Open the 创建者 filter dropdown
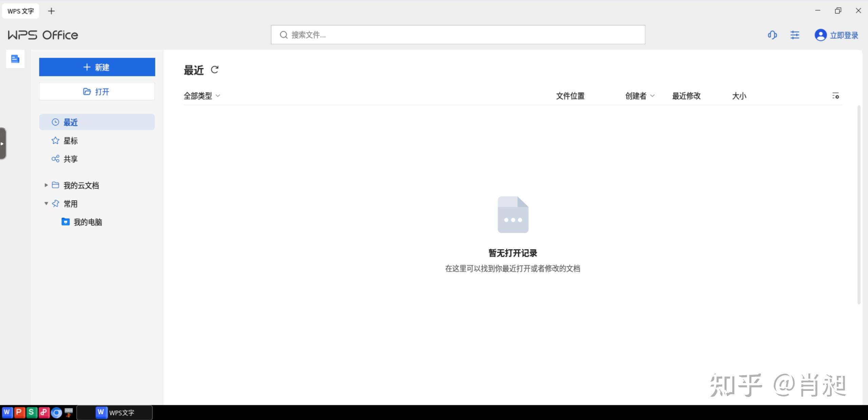Image resolution: width=868 pixels, height=420 pixels. click(640, 96)
